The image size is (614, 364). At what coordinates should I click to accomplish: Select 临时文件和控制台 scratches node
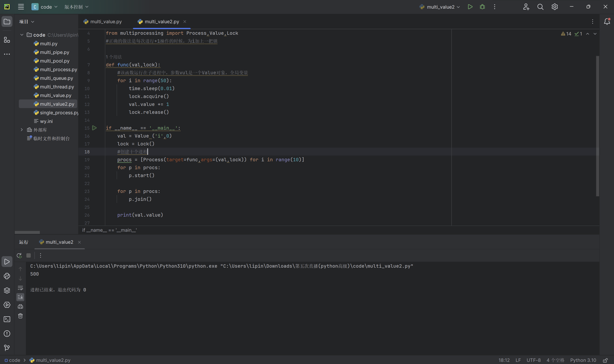pos(48,138)
